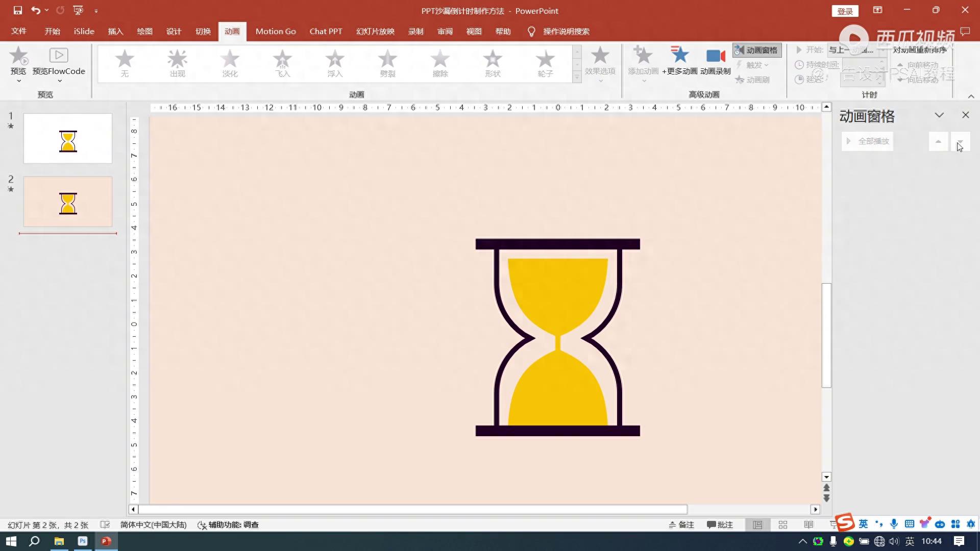
Task: Open the Windows Start menu
Action: [11, 541]
